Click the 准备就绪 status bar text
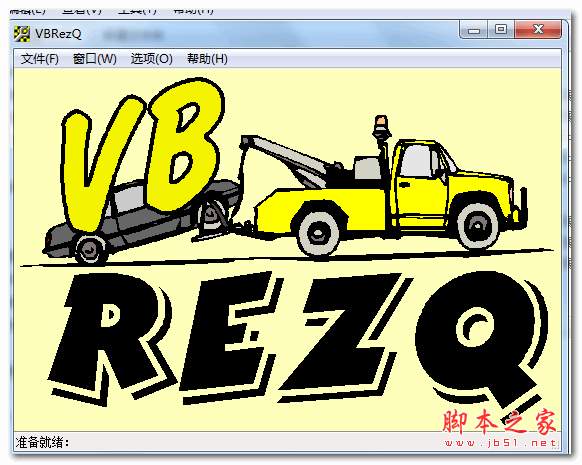 click(42, 442)
